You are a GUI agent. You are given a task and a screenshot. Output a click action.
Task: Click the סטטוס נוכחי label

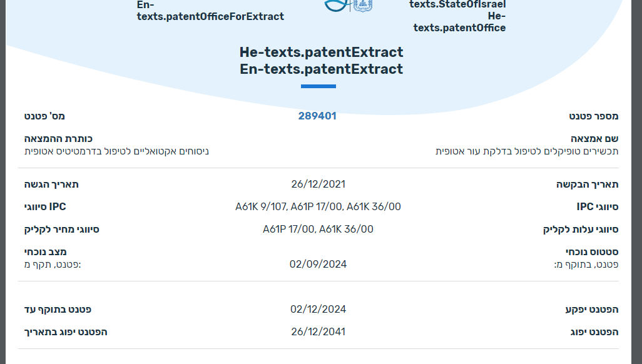591,251
